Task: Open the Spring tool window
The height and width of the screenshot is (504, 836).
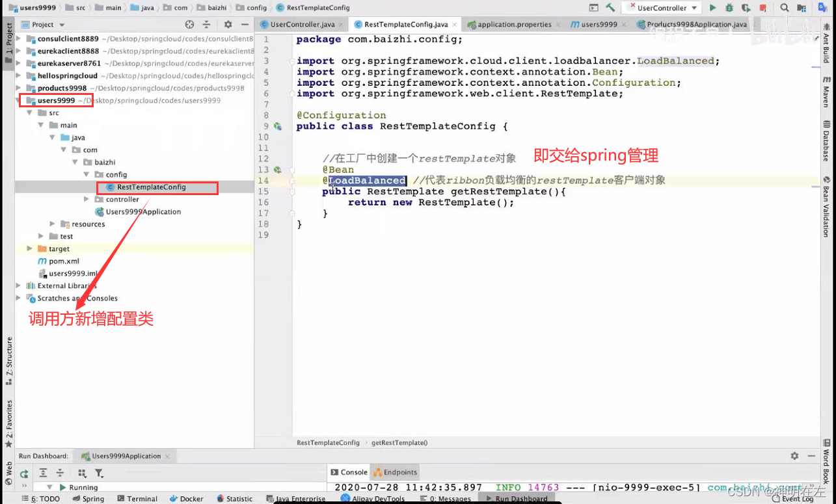Action: click(88, 499)
